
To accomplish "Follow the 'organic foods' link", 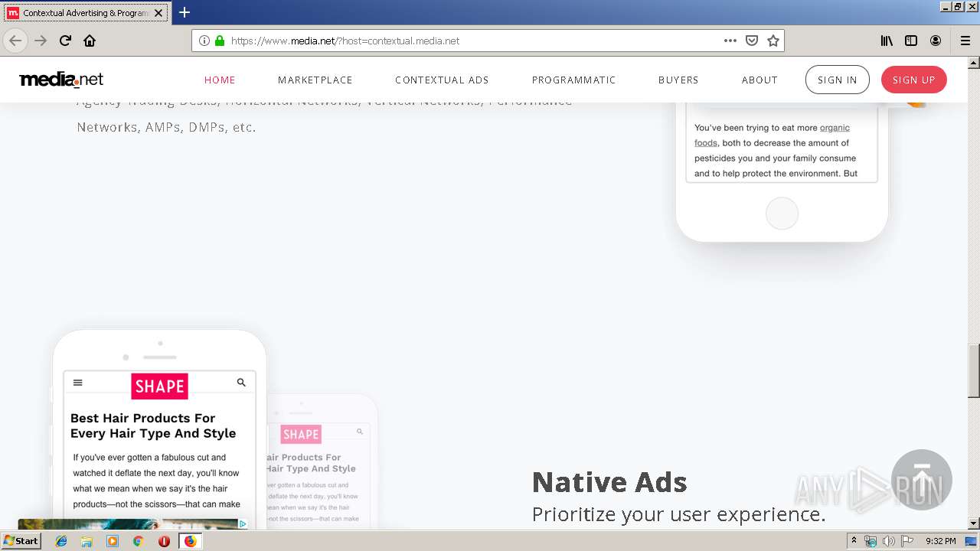I will [x=772, y=135].
